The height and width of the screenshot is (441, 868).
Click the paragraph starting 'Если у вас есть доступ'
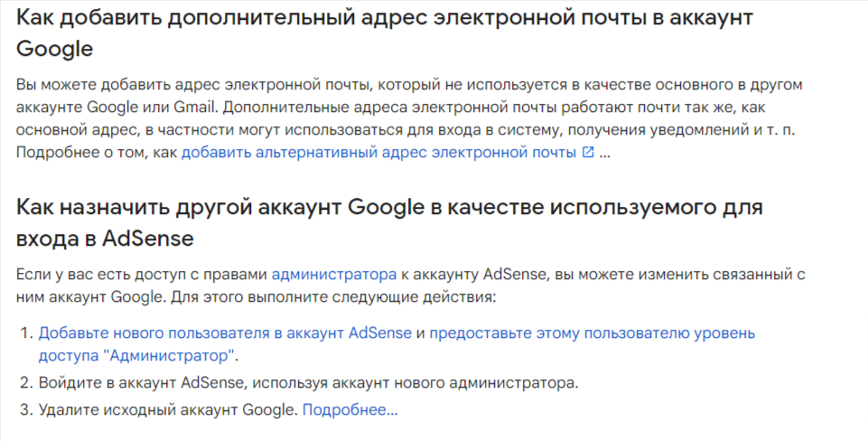click(410, 286)
